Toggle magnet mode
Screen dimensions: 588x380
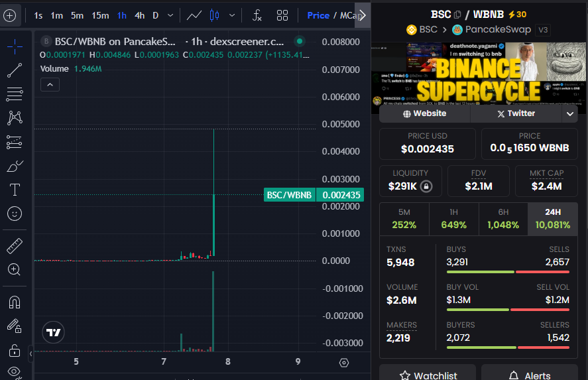click(15, 302)
